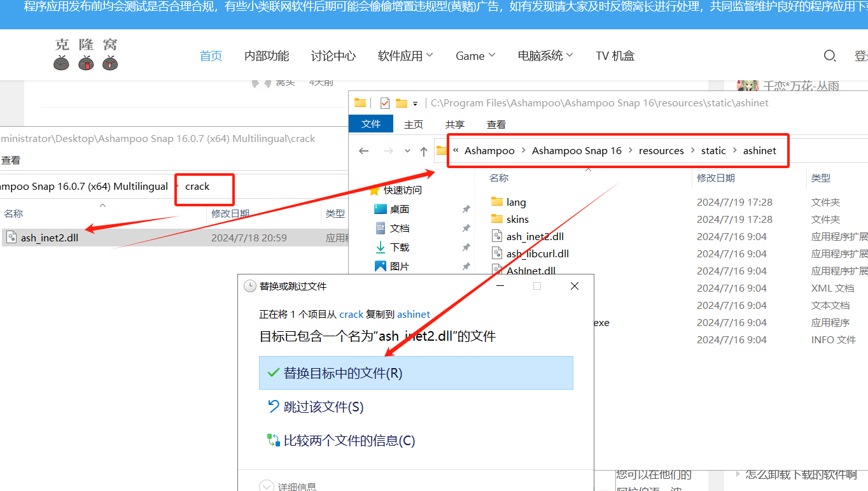Click the ash_inet2.dll file icon in crack window
Image resolution: width=868 pixels, height=491 pixels.
(11, 238)
